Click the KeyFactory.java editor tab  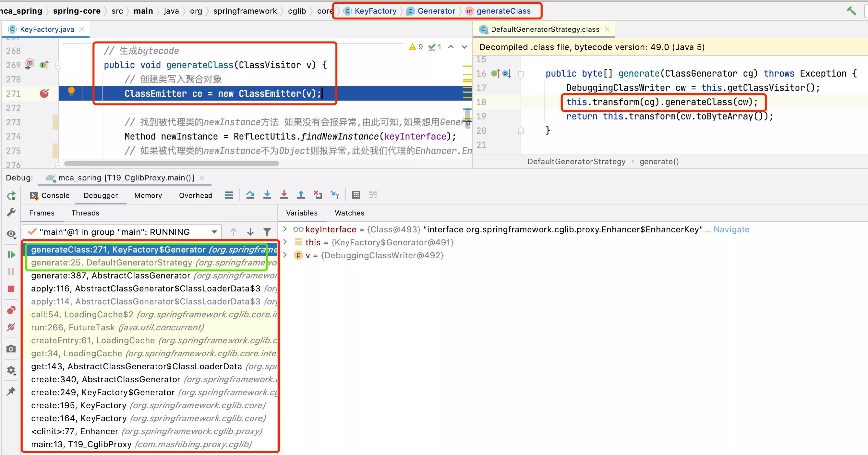tap(46, 29)
